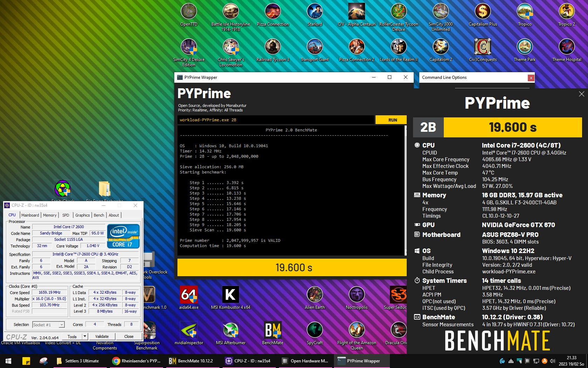Screen dimensions: 588x368
Task: Select the SpyCraft desktop icon
Action: (315, 333)
